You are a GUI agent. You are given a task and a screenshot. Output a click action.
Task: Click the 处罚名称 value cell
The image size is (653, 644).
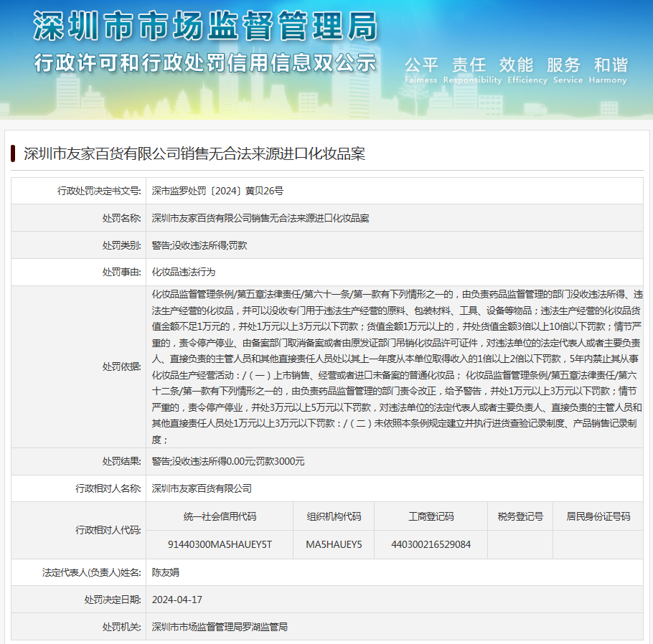tap(395, 218)
